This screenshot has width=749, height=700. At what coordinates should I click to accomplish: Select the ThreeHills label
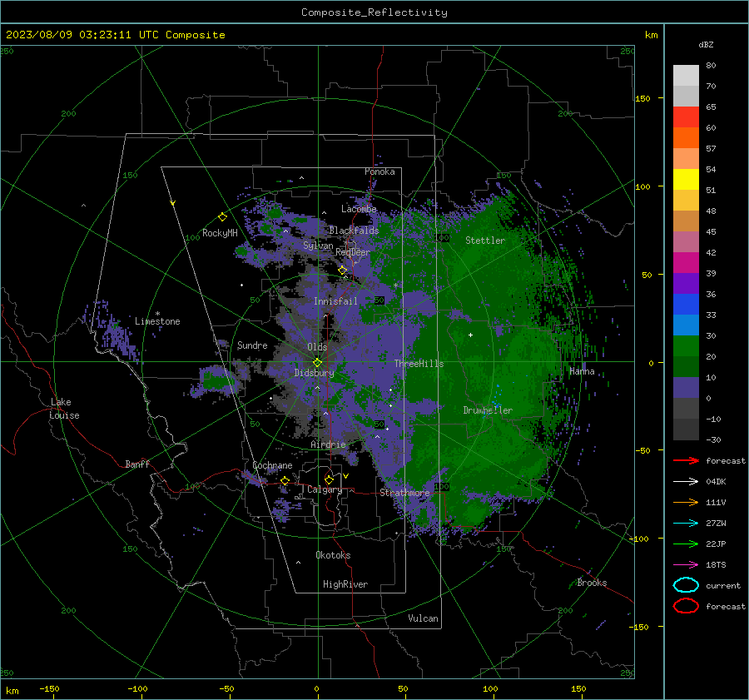click(419, 364)
